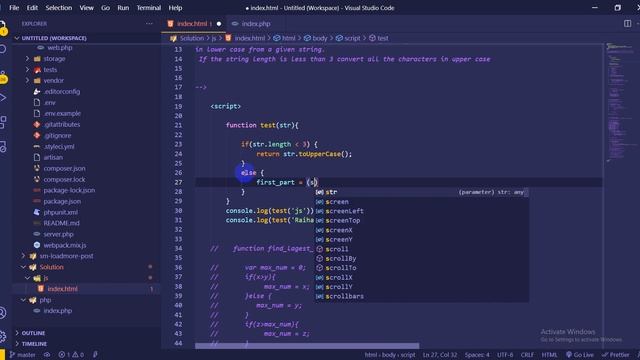
Task: Switch to the index.html editor tab
Action: (x=192, y=24)
